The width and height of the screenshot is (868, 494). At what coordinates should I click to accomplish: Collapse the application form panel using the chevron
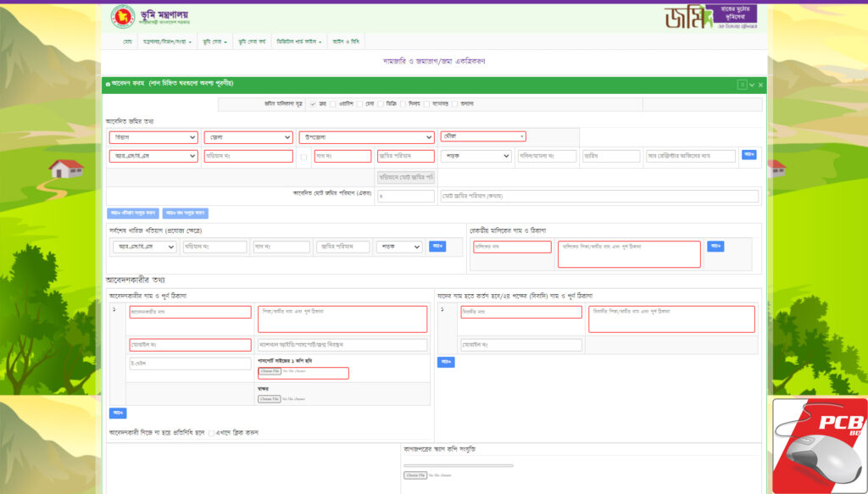(x=752, y=85)
